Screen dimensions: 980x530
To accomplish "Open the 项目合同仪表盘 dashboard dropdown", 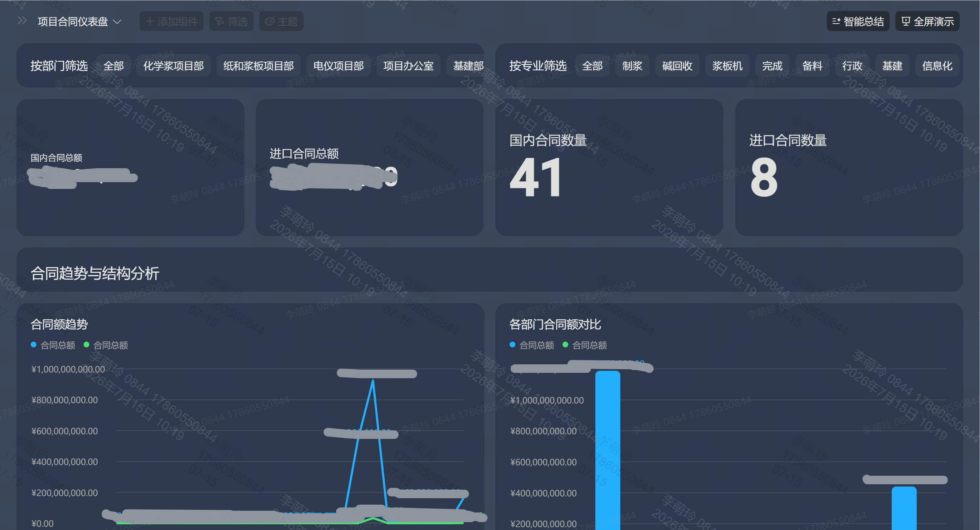I will pos(80,22).
